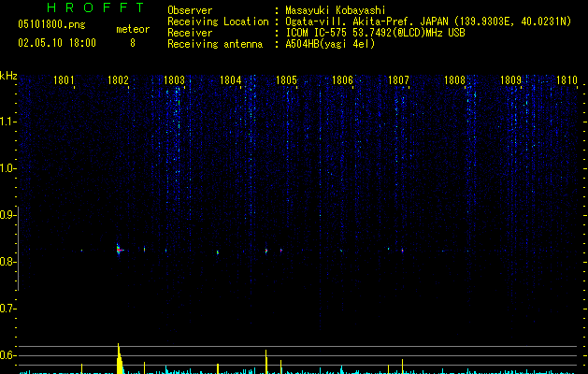Click the 0.6 kHz axis label
This screenshot has width=588, height=374.
tap(8, 355)
